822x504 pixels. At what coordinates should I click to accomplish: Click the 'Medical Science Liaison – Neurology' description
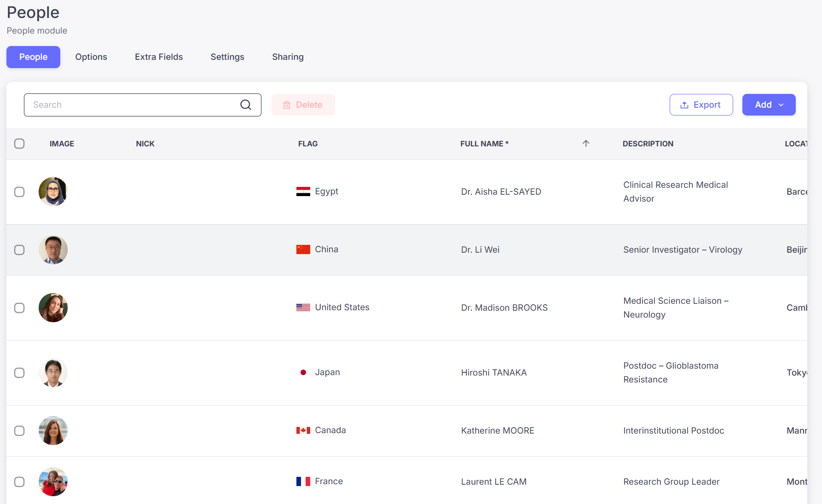click(676, 308)
